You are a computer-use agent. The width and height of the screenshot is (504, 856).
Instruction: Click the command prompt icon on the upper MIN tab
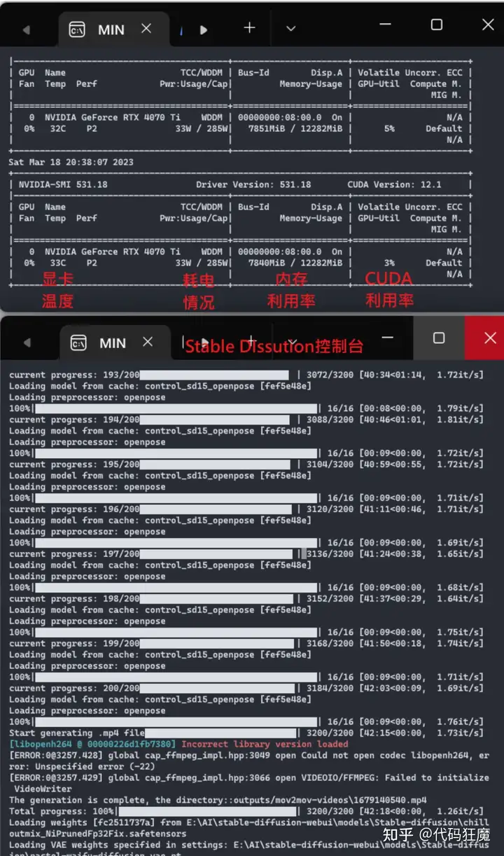tap(77, 29)
